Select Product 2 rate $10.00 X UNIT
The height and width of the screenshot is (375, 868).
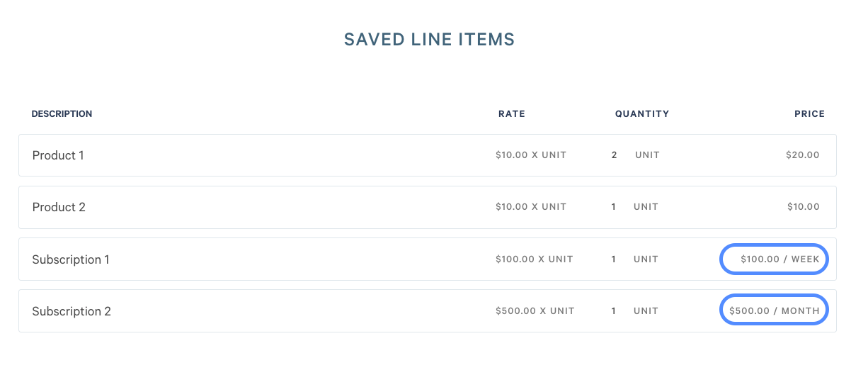(531, 207)
